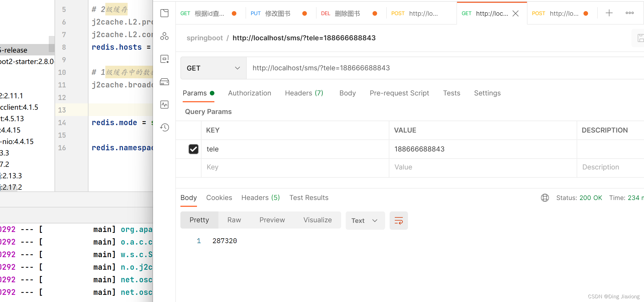644x302 pixels.
Task: Click redis.hosts on editor line 8
Action: pyautogui.click(x=116, y=47)
